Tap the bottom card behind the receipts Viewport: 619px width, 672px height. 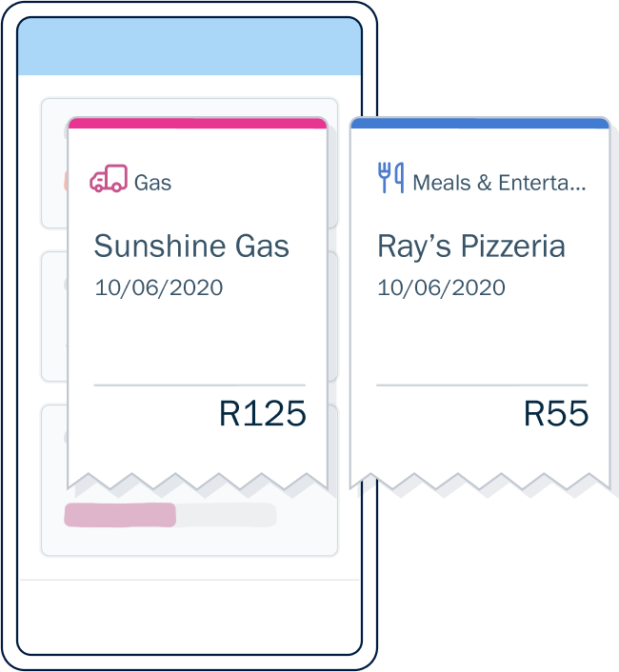(190, 529)
